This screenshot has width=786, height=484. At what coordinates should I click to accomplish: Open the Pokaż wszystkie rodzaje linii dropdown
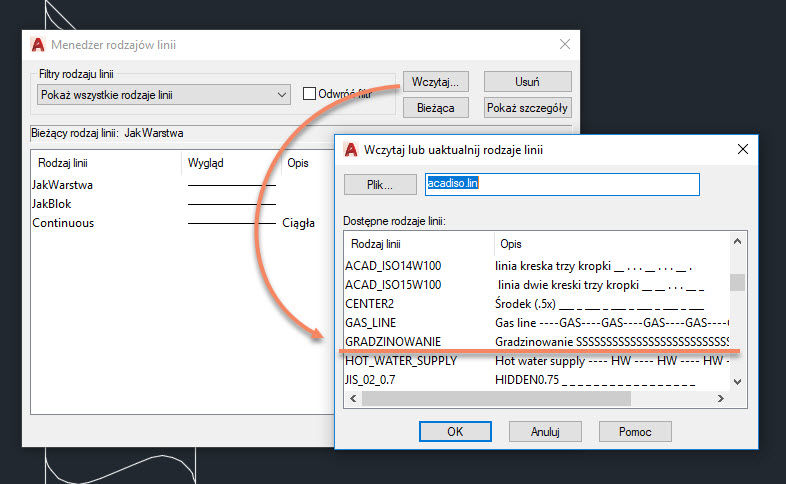(164, 95)
